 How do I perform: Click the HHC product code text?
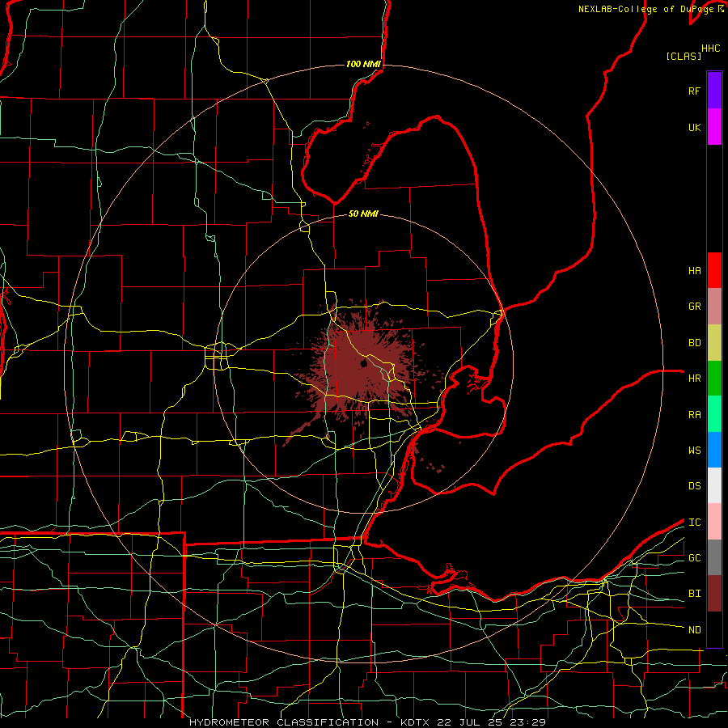710,49
